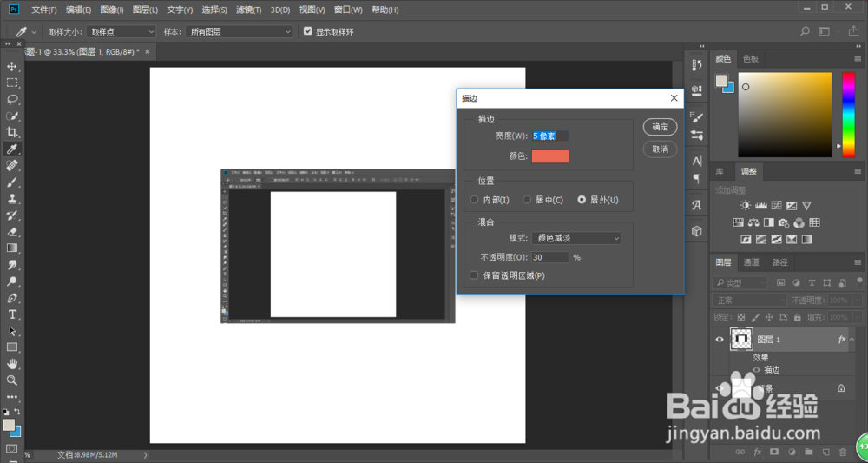Toggle visibility of the 描边 effect
This screenshot has width=868, height=463.
point(757,369)
